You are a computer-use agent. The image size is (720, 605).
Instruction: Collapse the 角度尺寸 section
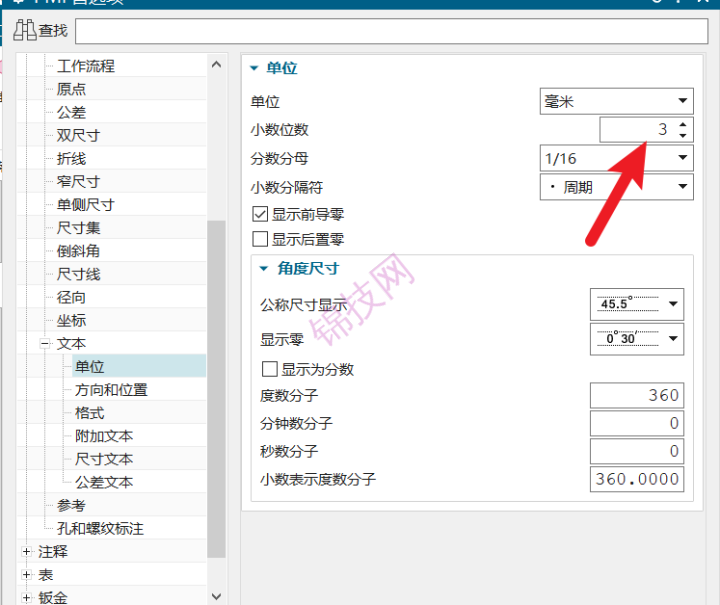click(264, 269)
